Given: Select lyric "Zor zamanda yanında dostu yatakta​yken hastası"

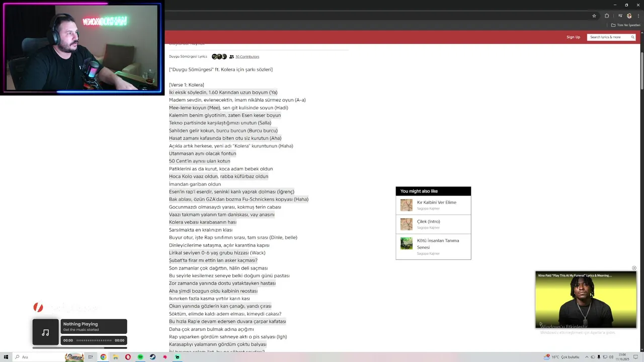Looking at the screenshot, I should point(222,284).
